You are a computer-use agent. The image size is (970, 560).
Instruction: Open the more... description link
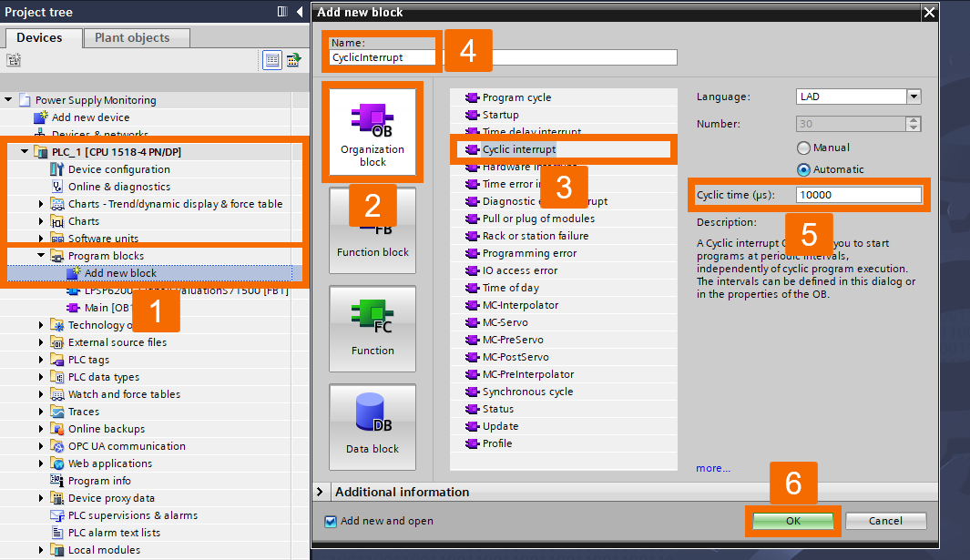(x=713, y=468)
